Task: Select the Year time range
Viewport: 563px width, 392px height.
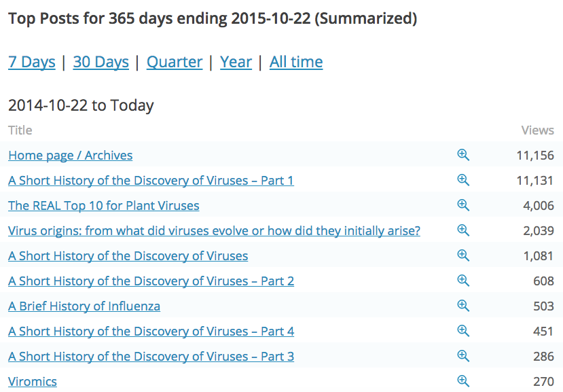Action: [236, 62]
